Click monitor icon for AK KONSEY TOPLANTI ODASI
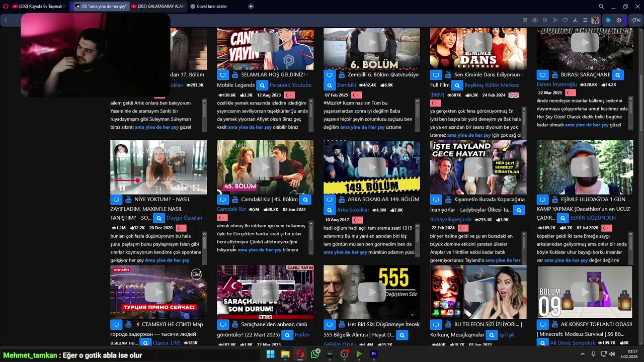This screenshot has width=644, height=362. tap(542, 324)
